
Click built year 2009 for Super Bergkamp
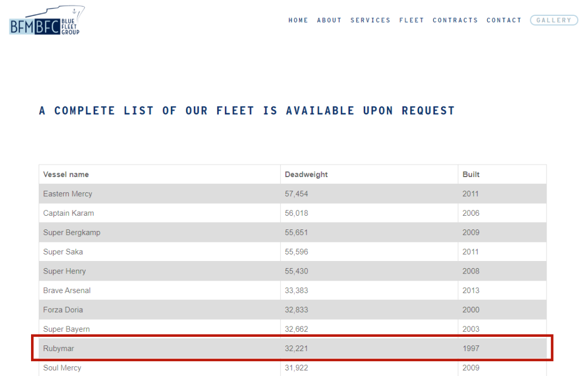[x=470, y=233]
